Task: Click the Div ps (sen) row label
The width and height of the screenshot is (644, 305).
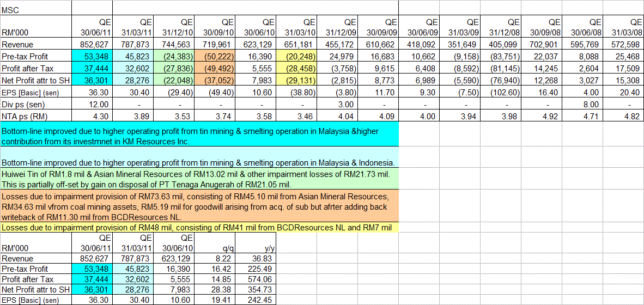Action: click(x=36, y=105)
